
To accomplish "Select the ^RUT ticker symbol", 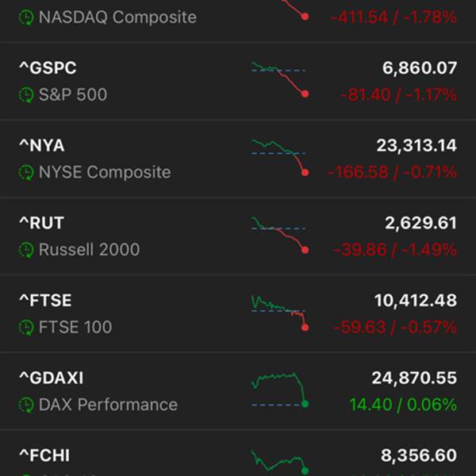I will 41,224.
